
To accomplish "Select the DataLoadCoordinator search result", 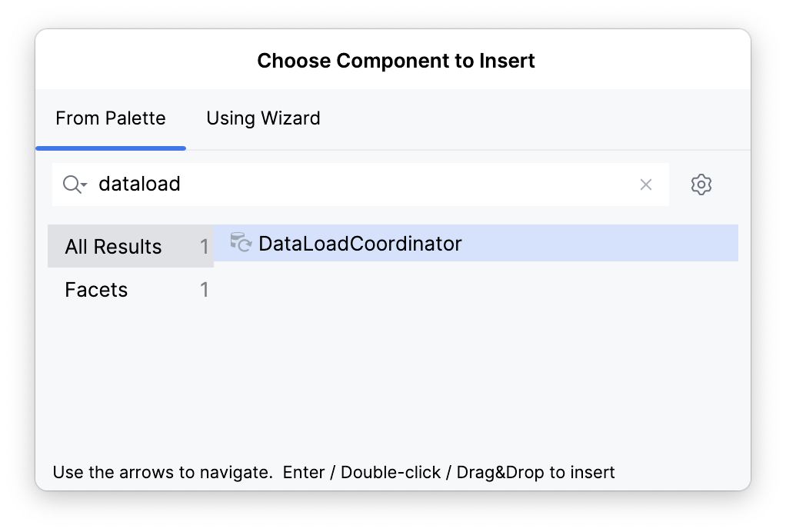I will (x=360, y=243).
